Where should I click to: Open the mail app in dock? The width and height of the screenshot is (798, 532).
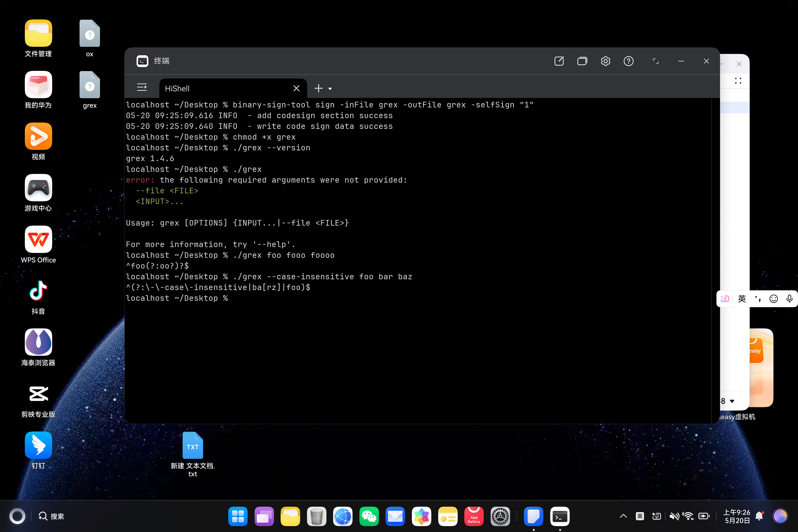point(395,516)
